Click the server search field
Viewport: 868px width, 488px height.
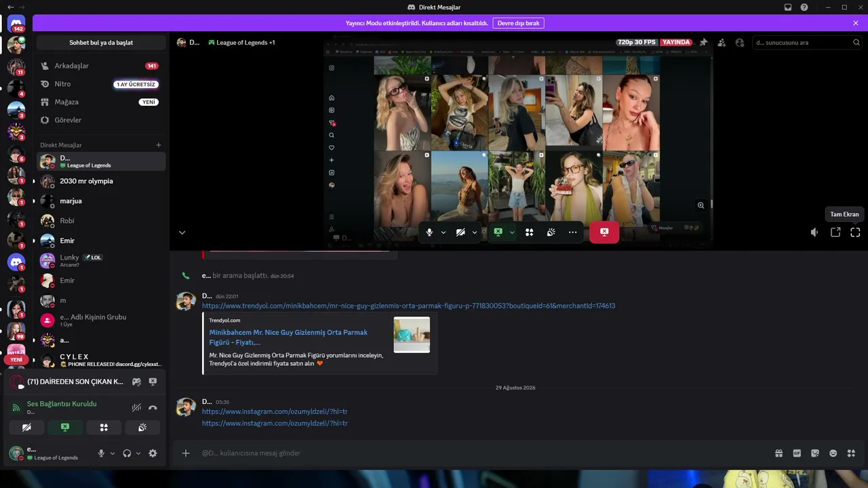[806, 42]
